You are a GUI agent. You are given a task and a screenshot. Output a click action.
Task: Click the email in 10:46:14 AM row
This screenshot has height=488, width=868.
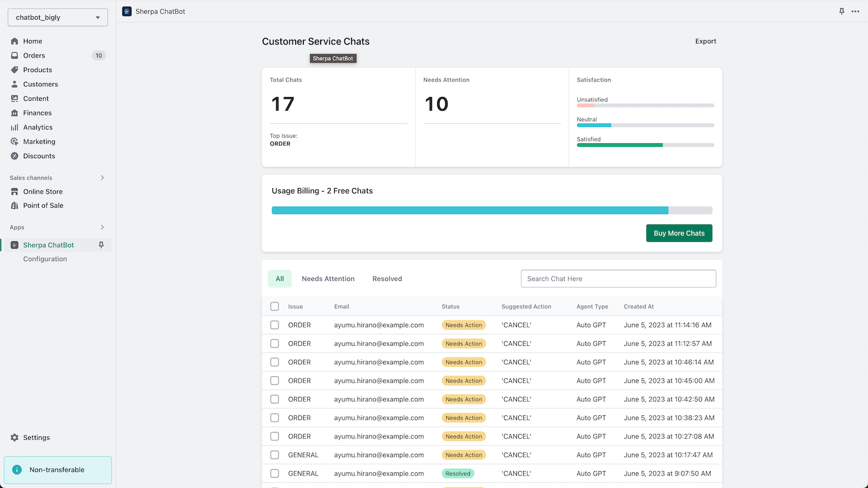pos(379,362)
